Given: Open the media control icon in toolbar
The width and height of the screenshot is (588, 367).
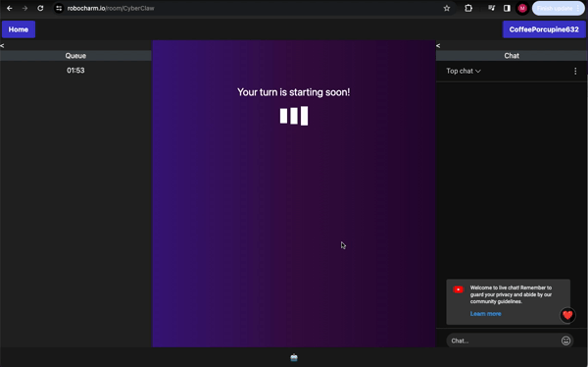Looking at the screenshot, I should click(491, 8).
